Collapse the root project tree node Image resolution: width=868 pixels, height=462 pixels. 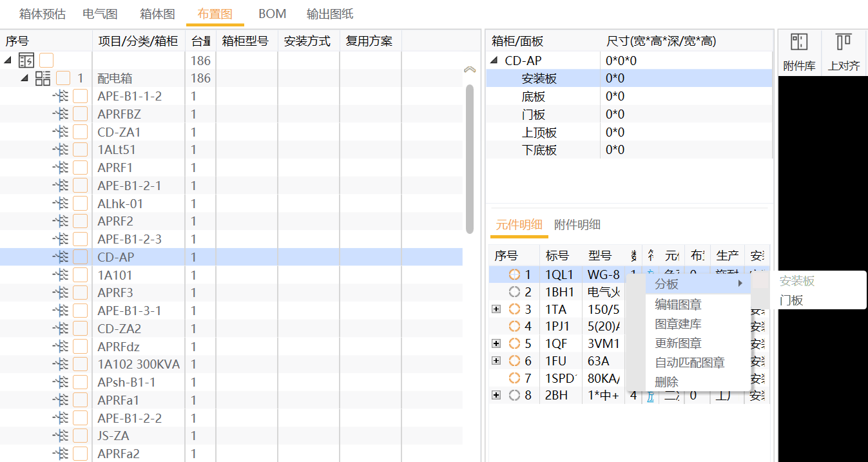[8, 60]
